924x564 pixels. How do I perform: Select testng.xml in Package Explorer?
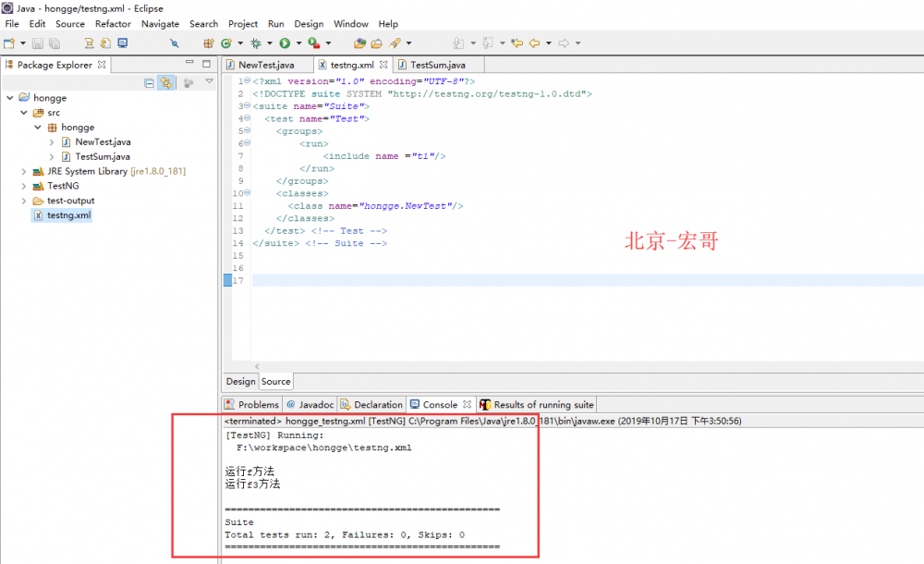62,215
